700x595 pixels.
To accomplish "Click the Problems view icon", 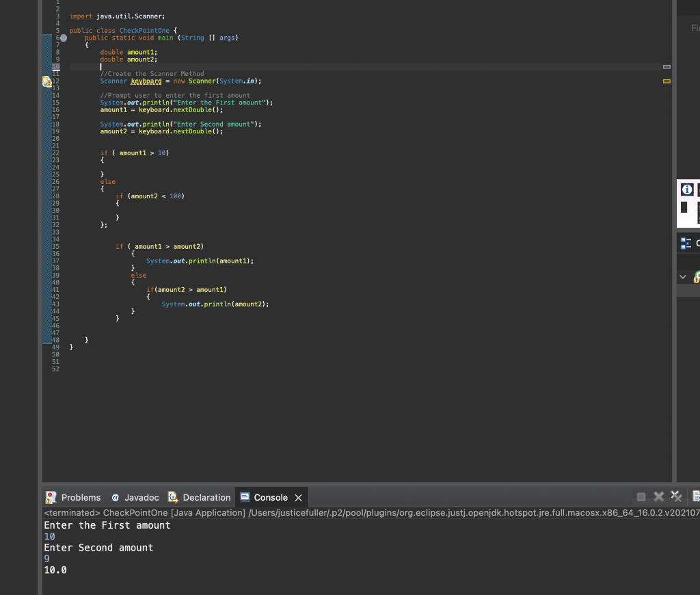I will tap(50, 497).
